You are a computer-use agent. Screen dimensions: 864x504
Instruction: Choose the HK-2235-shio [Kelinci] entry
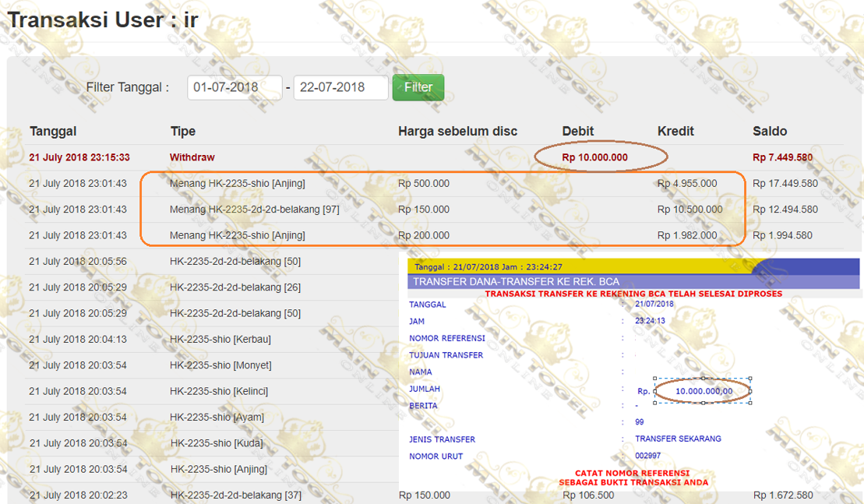220,391
